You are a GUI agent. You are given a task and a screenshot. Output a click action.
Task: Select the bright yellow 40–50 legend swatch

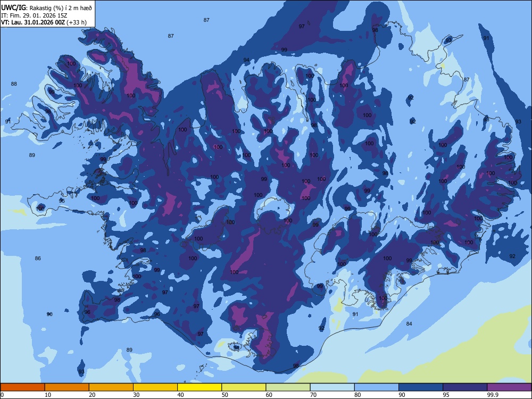click(x=199, y=387)
